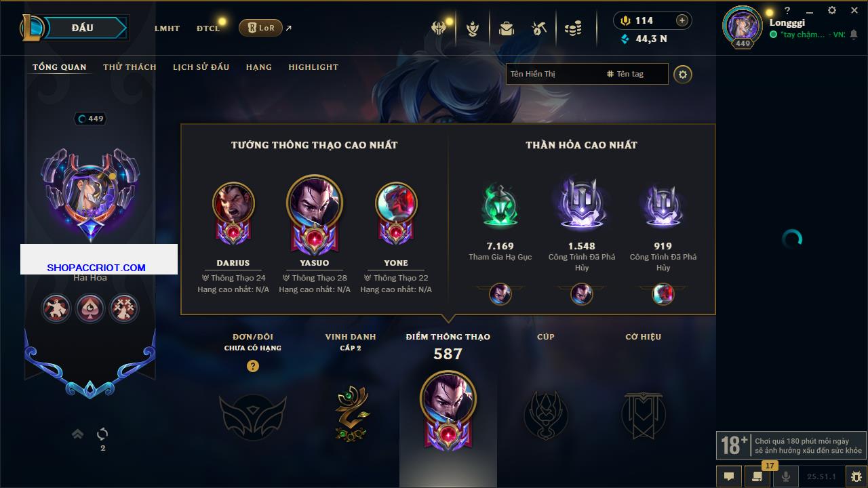Open the Store coins icon
Screen dimensions: 868x488
[574, 28]
